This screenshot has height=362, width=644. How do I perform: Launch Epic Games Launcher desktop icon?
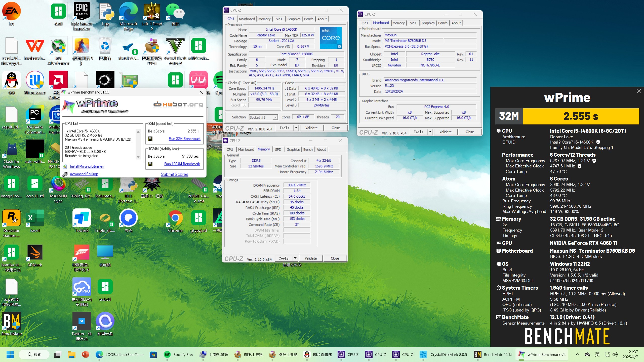[82, 17]
